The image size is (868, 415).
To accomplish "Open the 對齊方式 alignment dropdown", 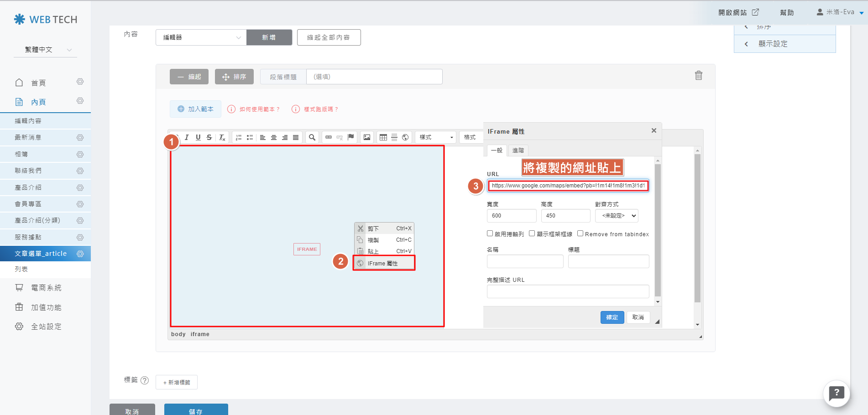I will click(x=617, y=216).
